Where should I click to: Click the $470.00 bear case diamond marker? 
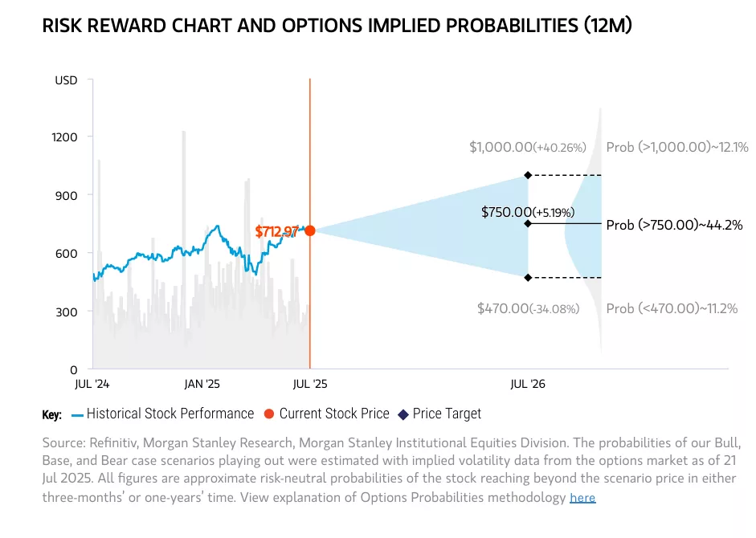528,278
